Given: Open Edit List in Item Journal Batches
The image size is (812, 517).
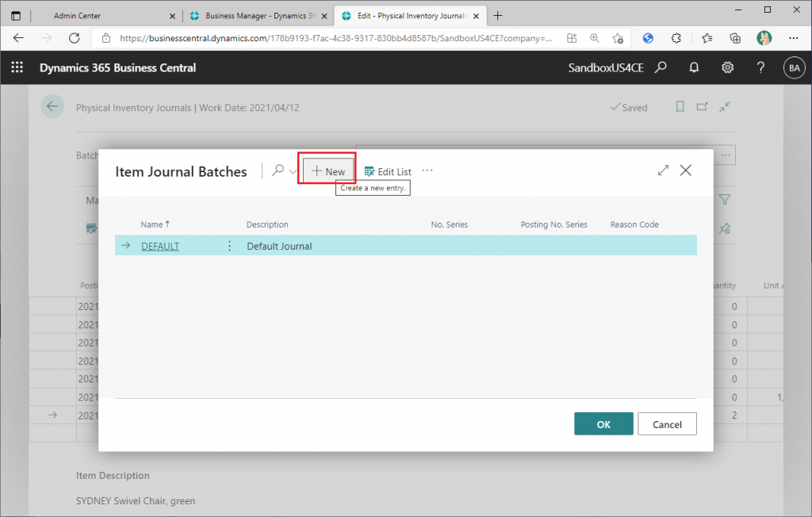Looking at the screenshot, I should pos(388,171).
